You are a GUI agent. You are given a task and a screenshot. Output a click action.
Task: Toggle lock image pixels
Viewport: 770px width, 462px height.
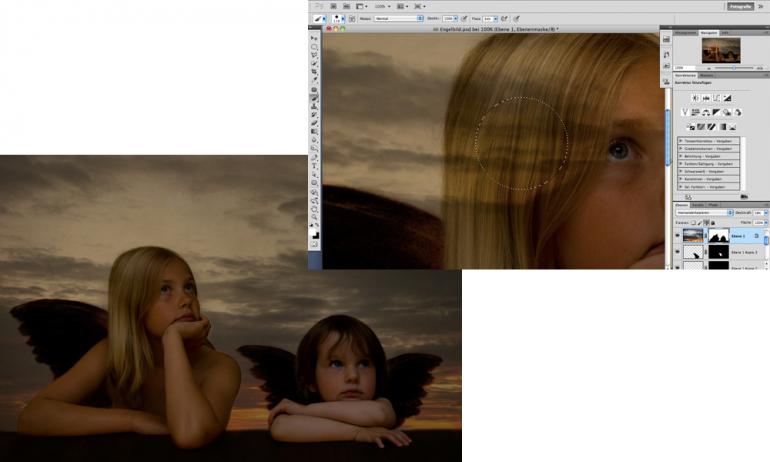point(700,223)
